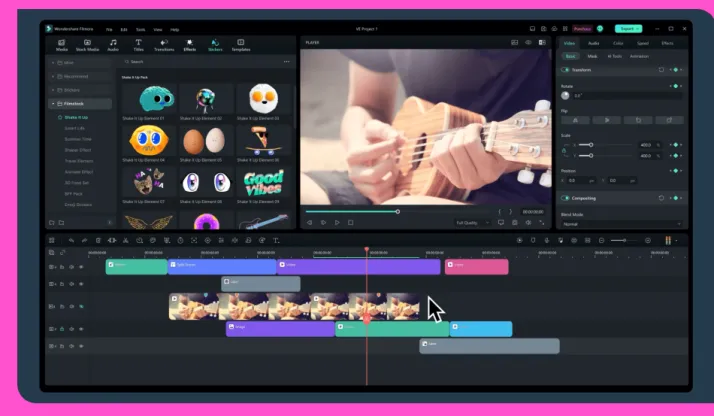Screen dimensions: 714x416
Task: Open the Media panel icon
Action: 62,44
